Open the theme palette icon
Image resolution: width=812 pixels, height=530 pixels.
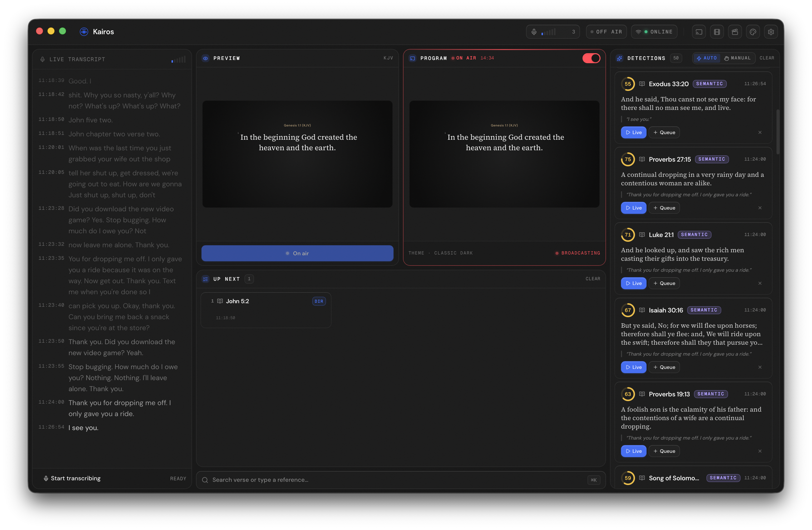click(753, 32)
